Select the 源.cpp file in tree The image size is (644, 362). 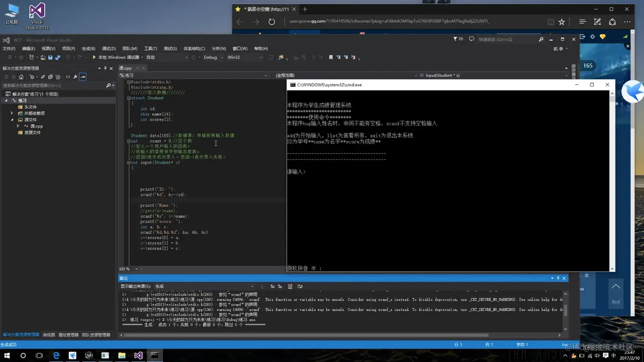pos(36,126)
